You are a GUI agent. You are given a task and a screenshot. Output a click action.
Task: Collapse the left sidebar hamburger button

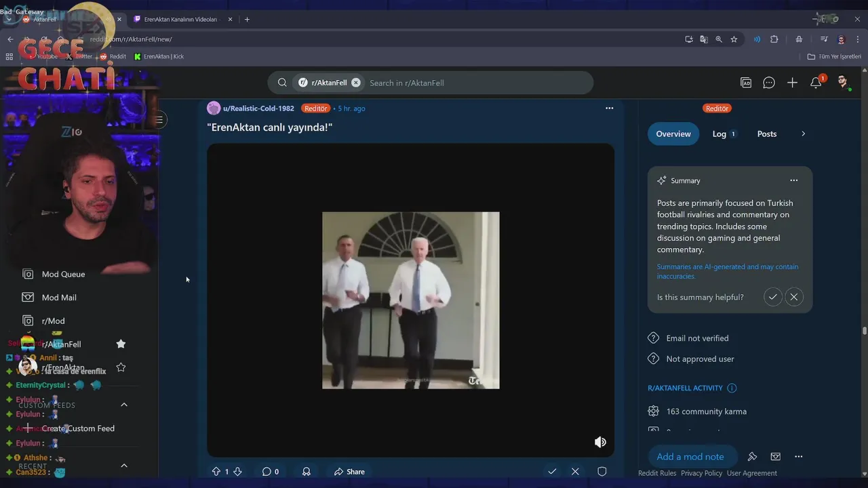tap(159, 120)
